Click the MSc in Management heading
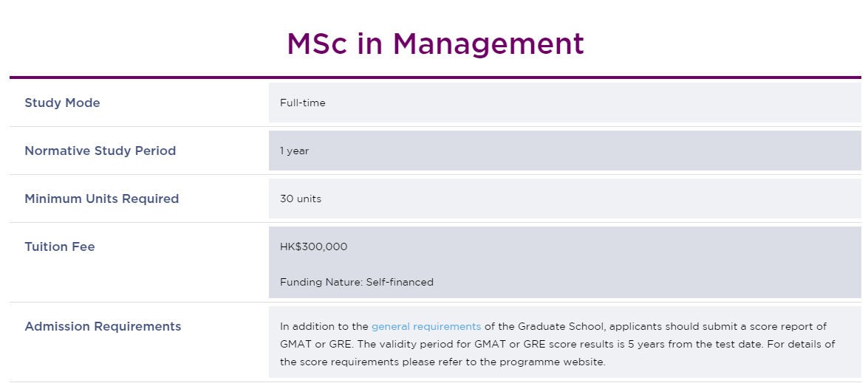 coord(435,44)
